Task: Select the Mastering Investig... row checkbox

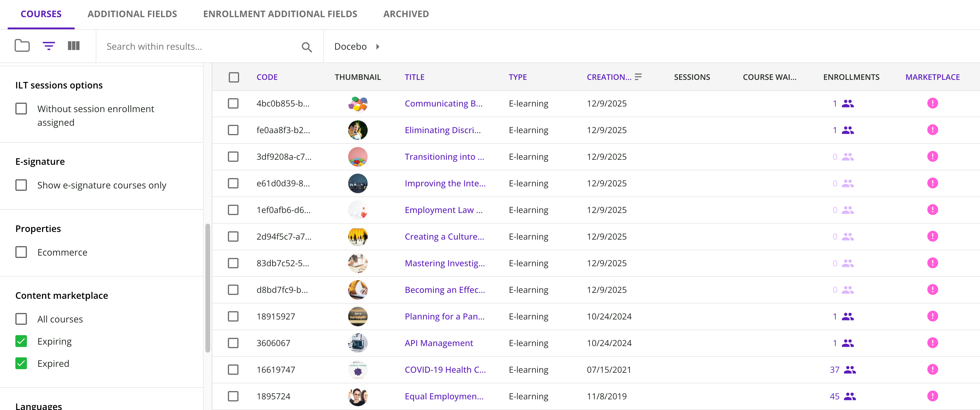Action: (233, 263)
